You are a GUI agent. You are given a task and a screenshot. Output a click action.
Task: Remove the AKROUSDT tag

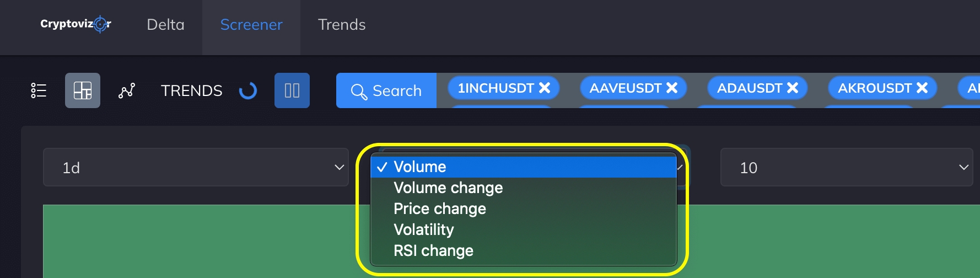pyautogui.click(x=922, y=88)
